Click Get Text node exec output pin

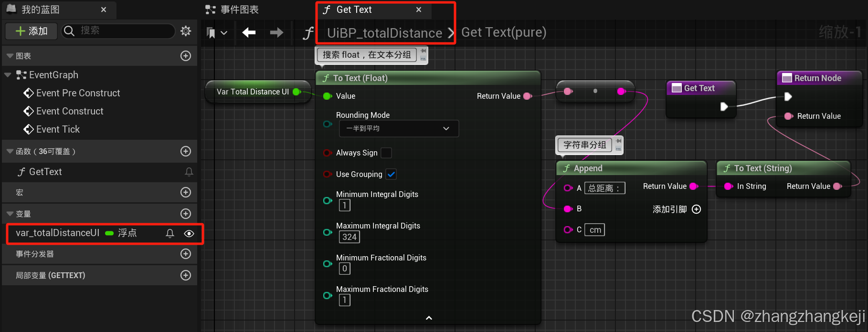(724, 106)
